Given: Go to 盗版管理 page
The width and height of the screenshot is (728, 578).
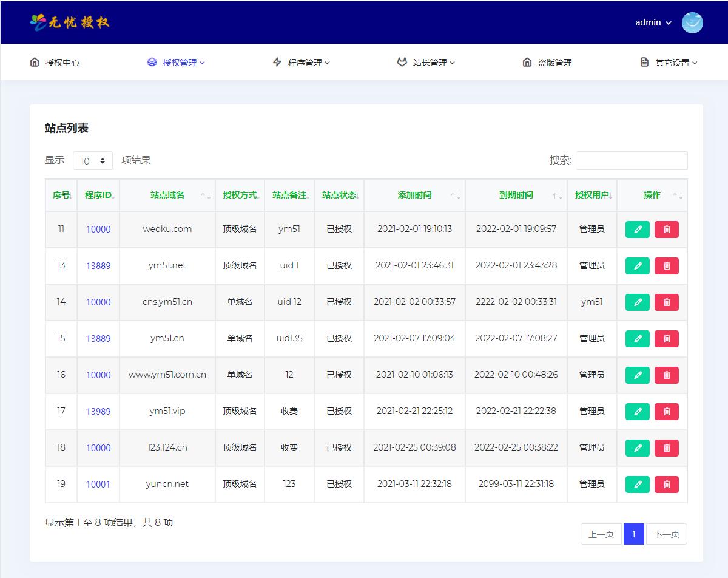Looking at the screenshot, I should 547,63.
